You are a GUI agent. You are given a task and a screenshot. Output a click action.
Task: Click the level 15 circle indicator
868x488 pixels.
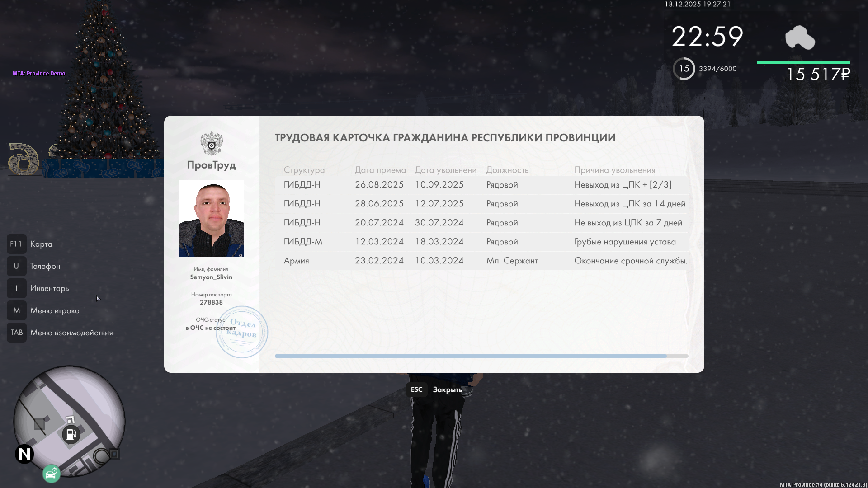pos(684,69)
